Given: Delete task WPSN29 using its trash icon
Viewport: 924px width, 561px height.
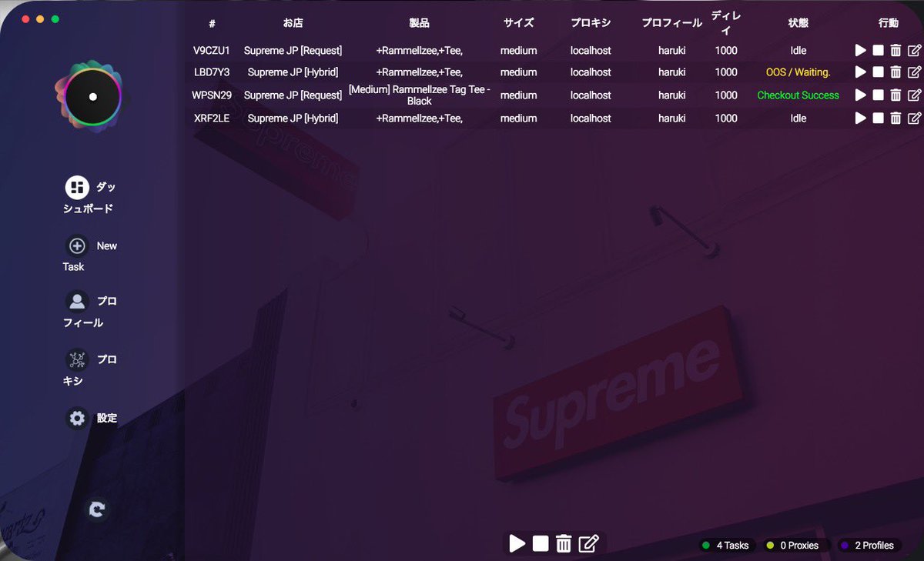Looking at the screenshot, I should [896, 95].
